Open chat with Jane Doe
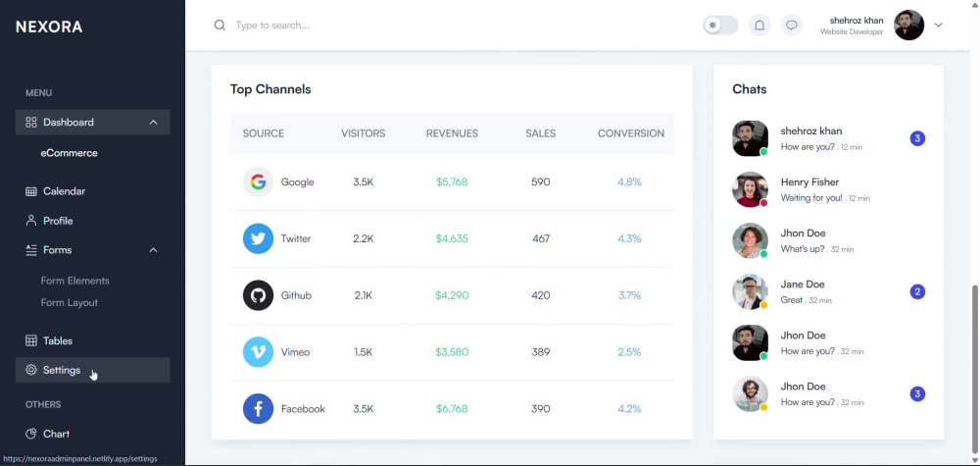This screenshot has width=980, height=466. point(829,291)
